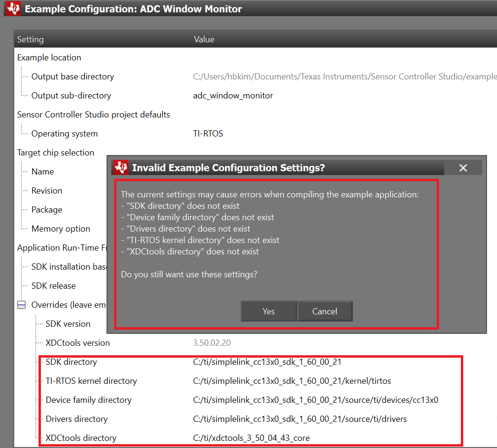Viewport: 497px width, 448px height.
Task: Select the SDK installation base setting
Action: coord(69,267)
